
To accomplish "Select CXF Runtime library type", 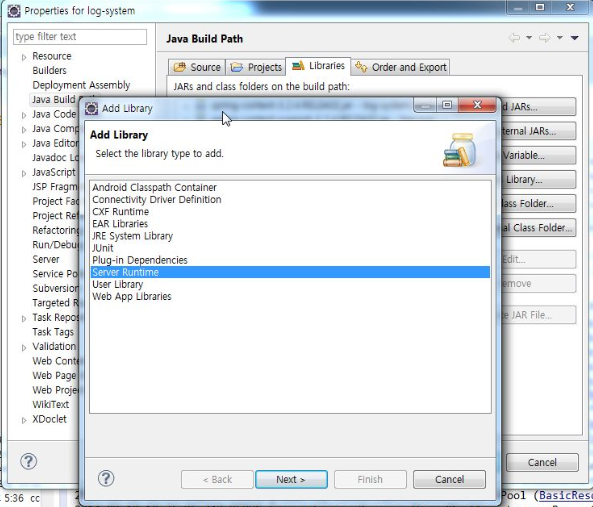I will pyautogui.click(x=290, y=212).
